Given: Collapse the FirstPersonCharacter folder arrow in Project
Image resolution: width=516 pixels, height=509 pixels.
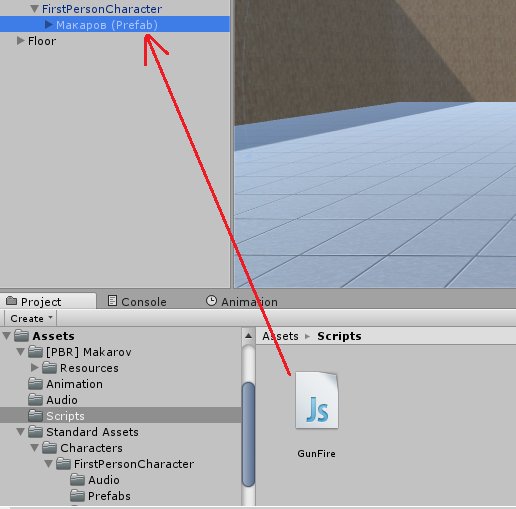Looking at the screenshot, I should click(49, 464).
